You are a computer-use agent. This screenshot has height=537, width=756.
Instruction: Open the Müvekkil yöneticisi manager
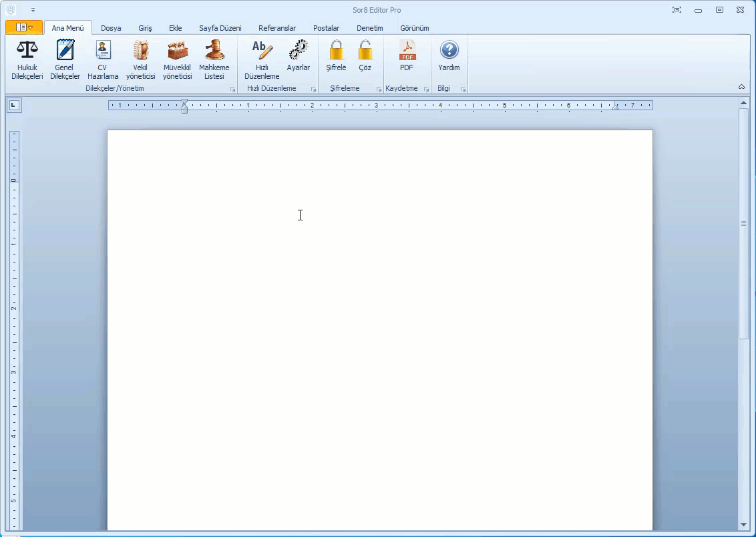pos(177,59)
